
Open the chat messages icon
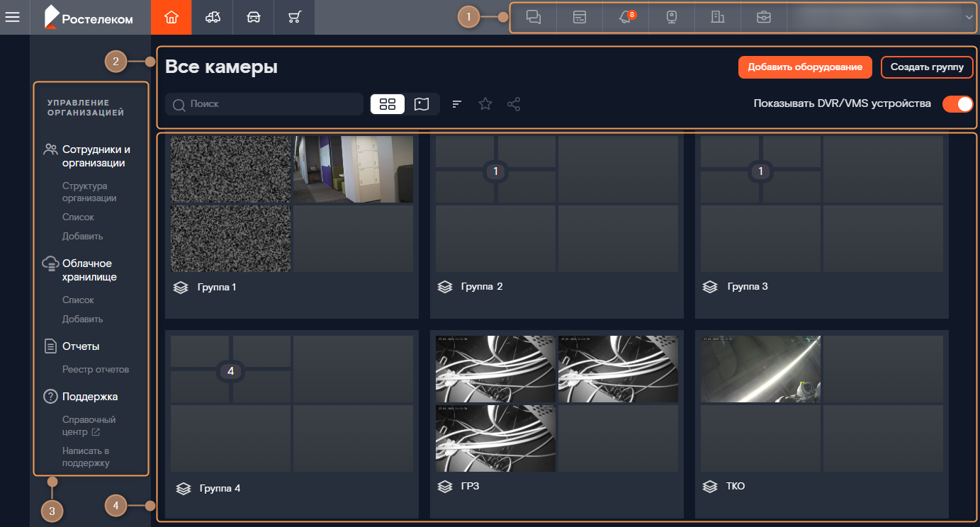coord(534,18)
